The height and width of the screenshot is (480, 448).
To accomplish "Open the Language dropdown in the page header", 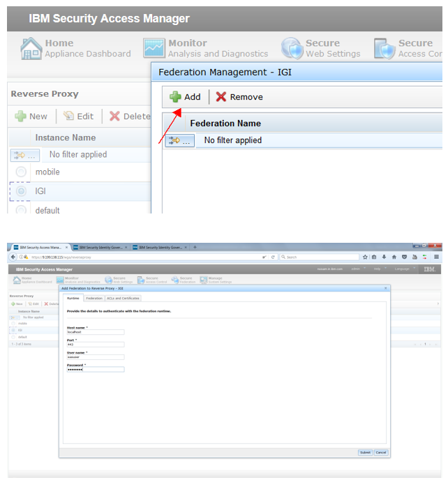I will 405,269.
